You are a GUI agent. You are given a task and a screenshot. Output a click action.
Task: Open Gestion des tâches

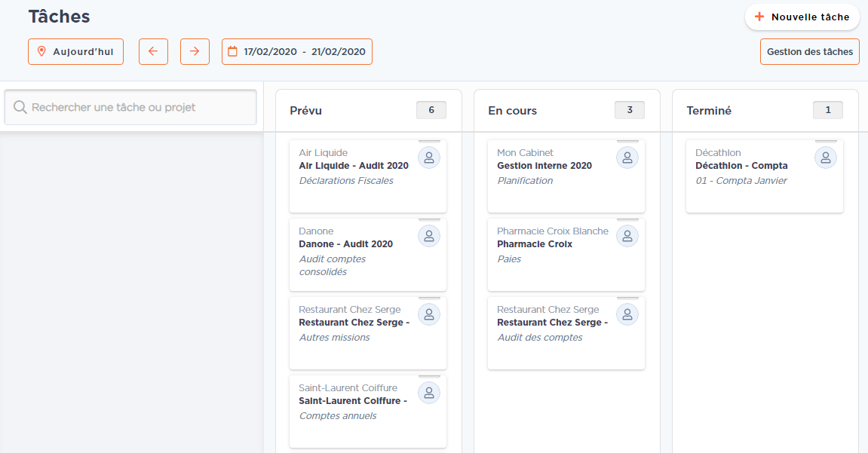pyautogui.click(x=809, y=51)
